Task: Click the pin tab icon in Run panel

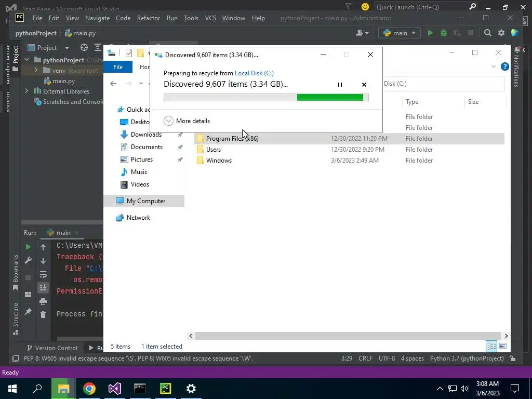Action: click(x=28, y=312)
